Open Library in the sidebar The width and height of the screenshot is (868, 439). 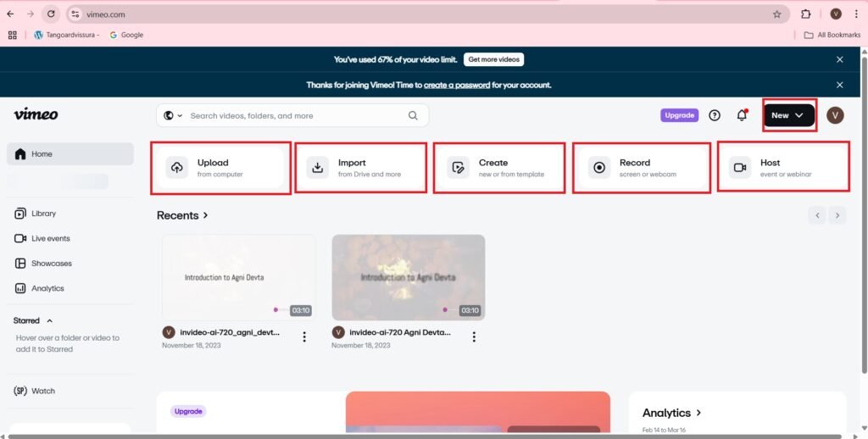36,213
